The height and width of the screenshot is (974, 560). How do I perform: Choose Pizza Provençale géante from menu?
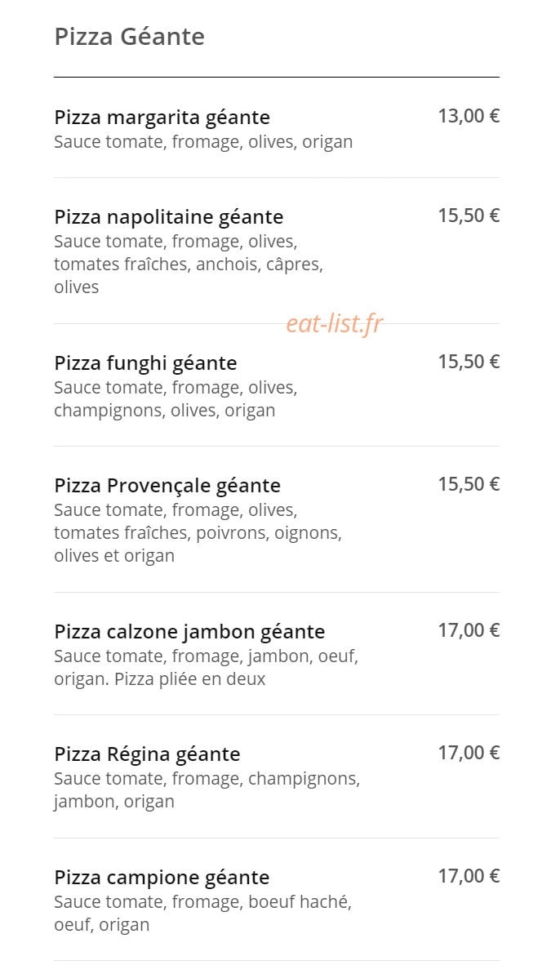click(167, 486)
